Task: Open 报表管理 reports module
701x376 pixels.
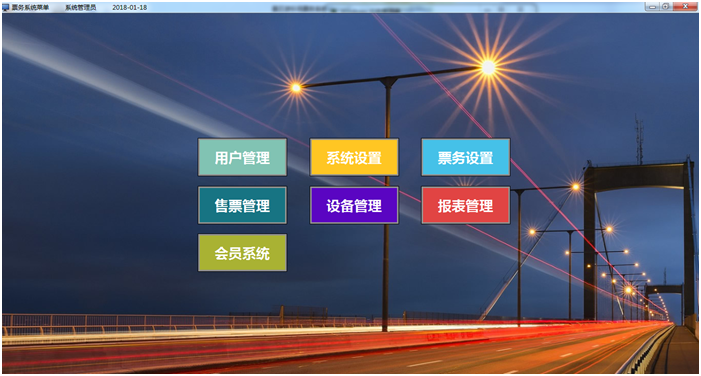Action: [465, 205]
